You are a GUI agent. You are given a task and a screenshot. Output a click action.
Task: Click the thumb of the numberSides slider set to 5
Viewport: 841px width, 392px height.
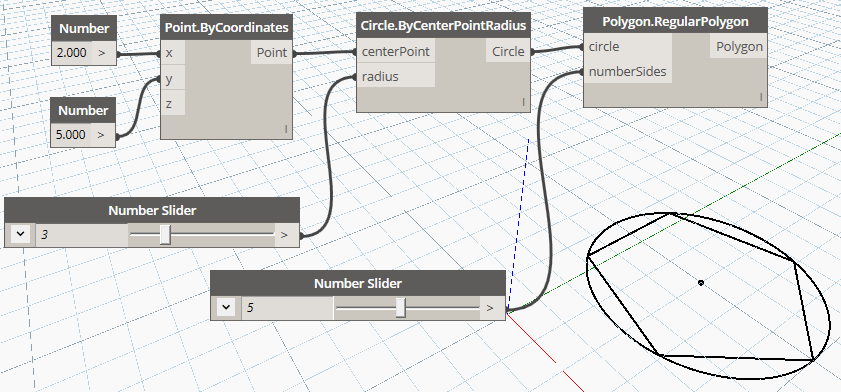[401, 308]
